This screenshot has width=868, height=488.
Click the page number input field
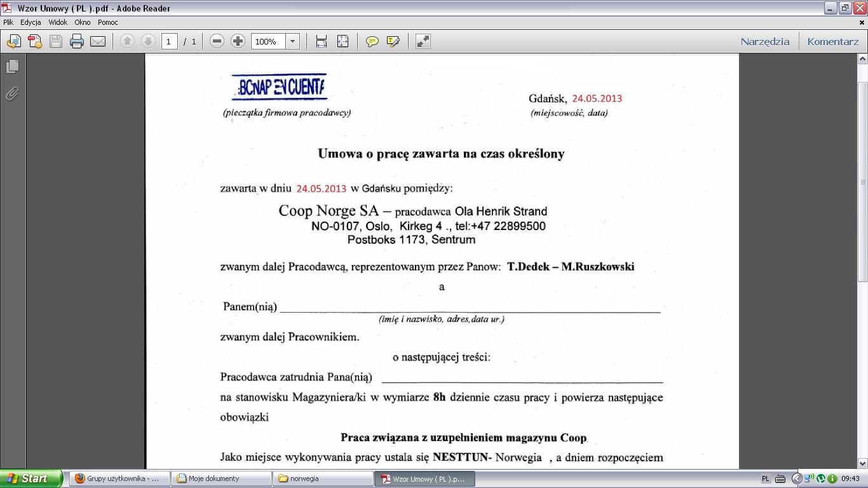(x=169, y=41)
